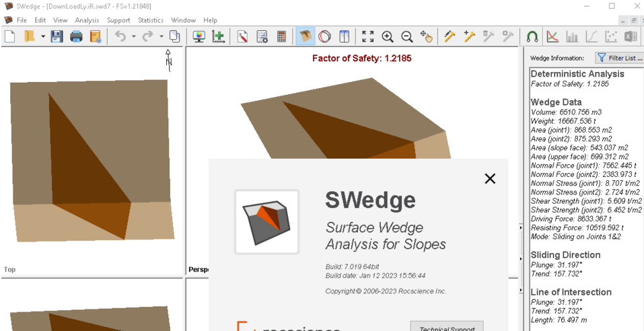Click the Copy pages icon
The height and width of the screenshot is (331, 644).
(x=174, y=36)
